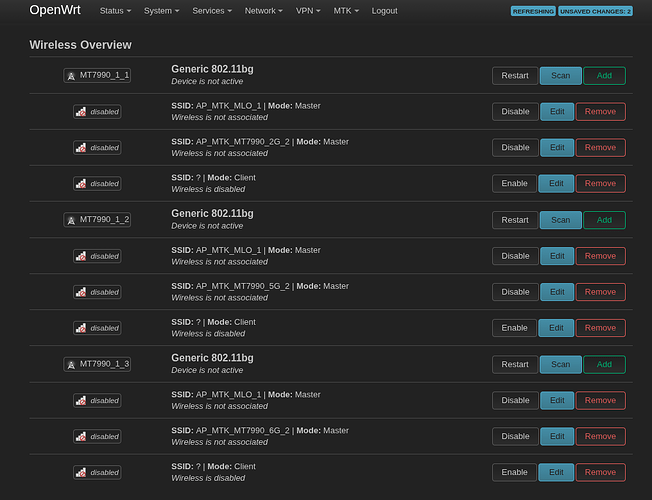Click disabled signal badge beside AP_MTK_MT7990_6G_2
Image resolution: width=652 pixels, height=500 pixels.
tap(97, 436)
